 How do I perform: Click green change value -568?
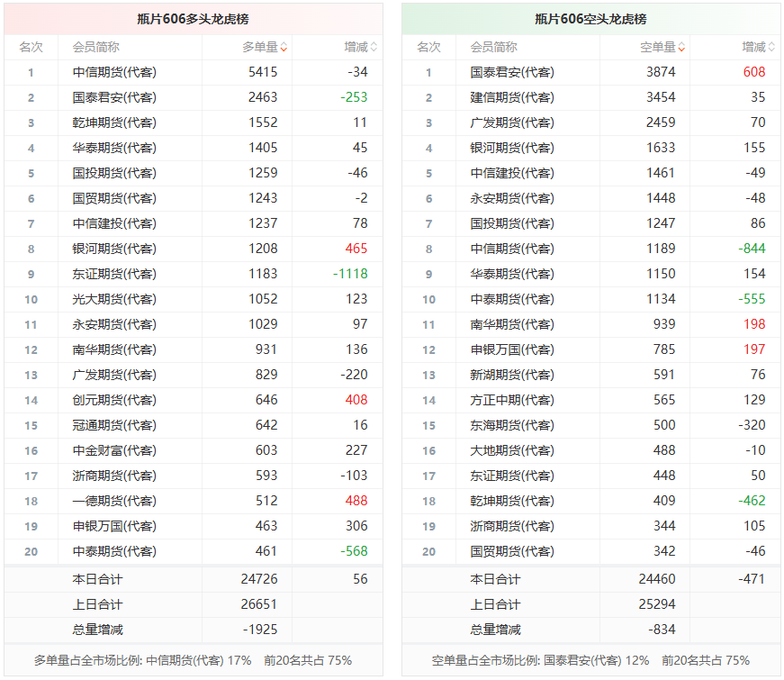354,551
